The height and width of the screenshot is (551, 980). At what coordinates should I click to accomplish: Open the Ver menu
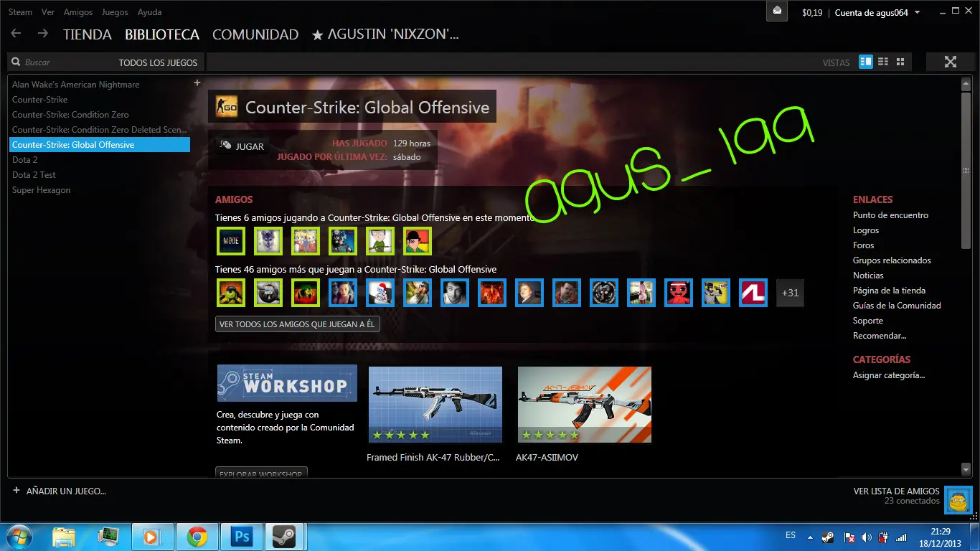point(48,12)
